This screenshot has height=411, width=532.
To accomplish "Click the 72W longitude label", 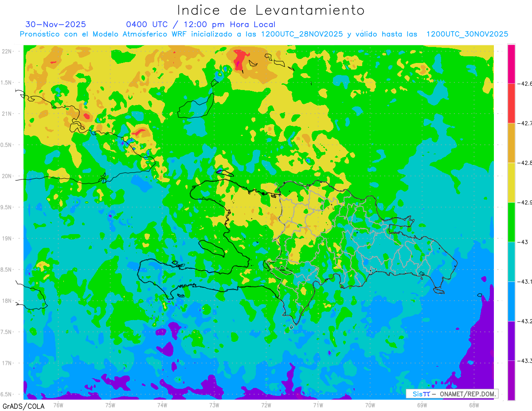I will [x=266, y=404].
